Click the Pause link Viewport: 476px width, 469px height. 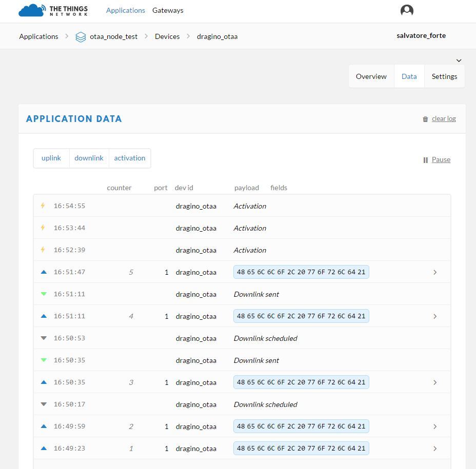[441, 159]
